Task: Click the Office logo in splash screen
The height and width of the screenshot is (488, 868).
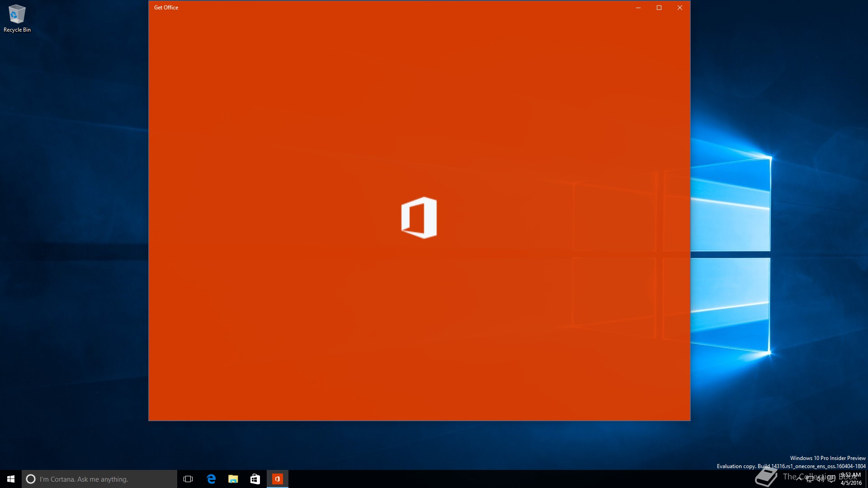Action: click(419, 217)
